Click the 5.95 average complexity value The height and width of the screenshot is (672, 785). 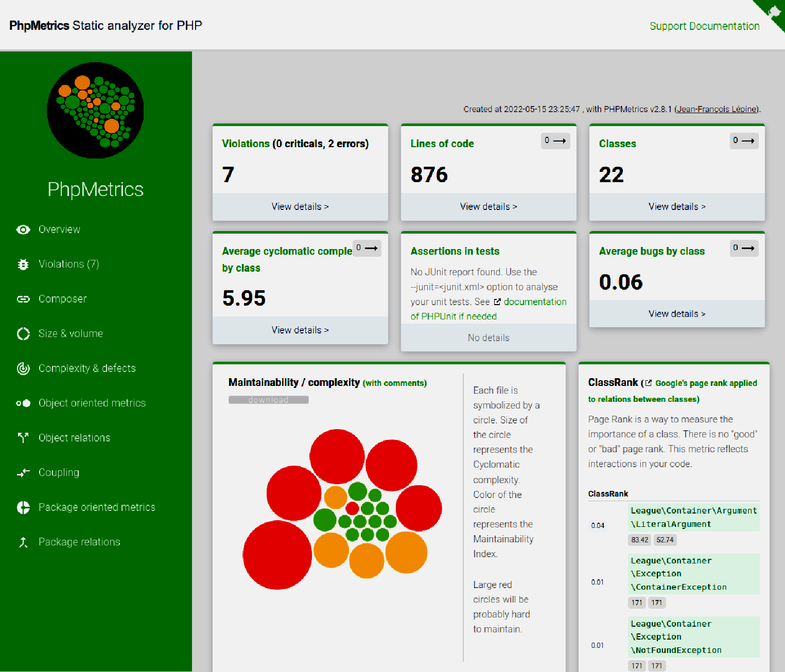click(x=244, y=298)
